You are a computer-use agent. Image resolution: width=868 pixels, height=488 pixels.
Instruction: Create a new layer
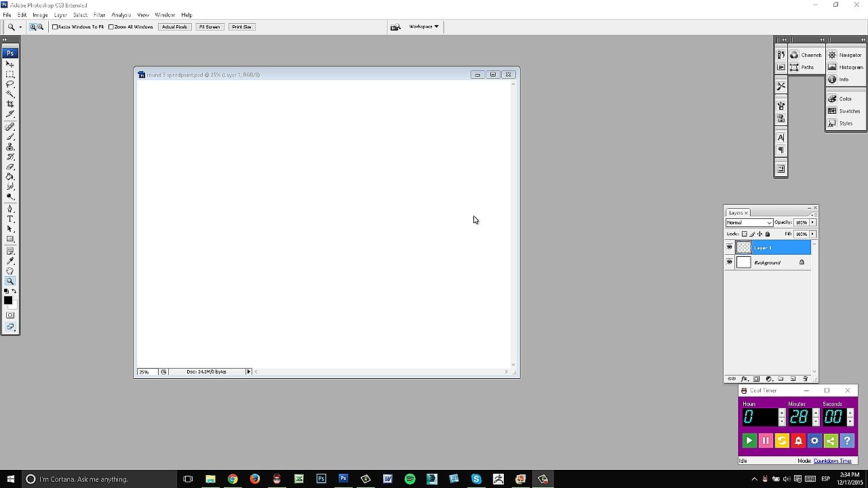pos(793,379)
